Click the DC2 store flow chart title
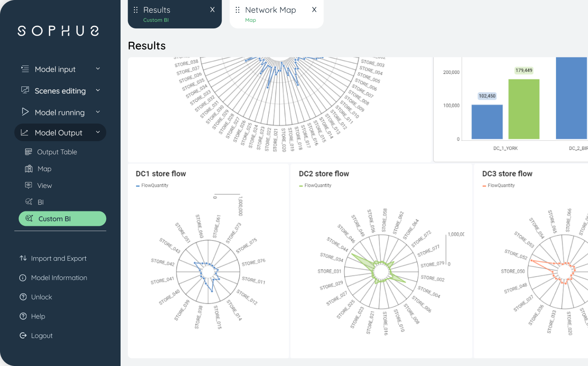Image resolution: width=588 pixels, height=366 pixels. (324, 174)
